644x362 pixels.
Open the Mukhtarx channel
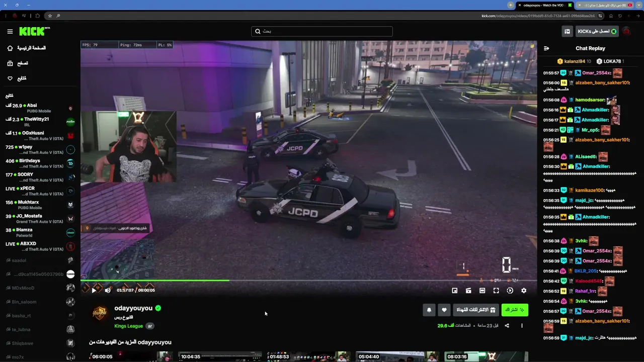[x=40, y=205]
